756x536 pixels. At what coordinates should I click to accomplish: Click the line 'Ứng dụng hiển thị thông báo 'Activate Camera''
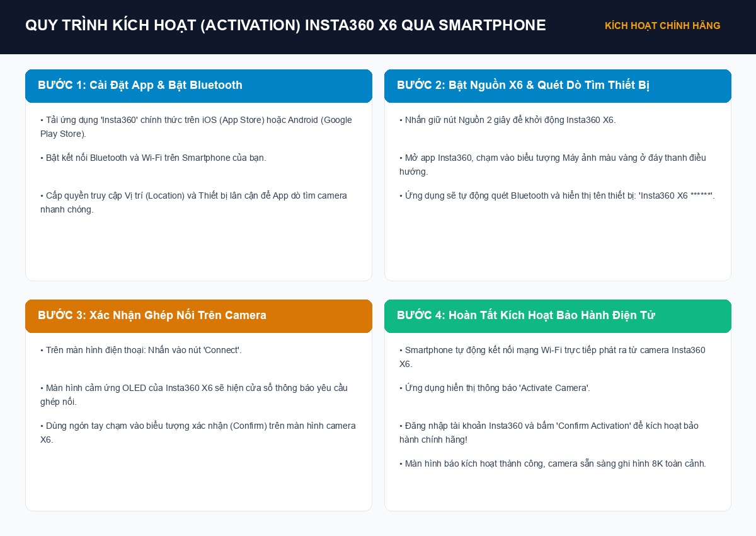[x=495, y=388]
